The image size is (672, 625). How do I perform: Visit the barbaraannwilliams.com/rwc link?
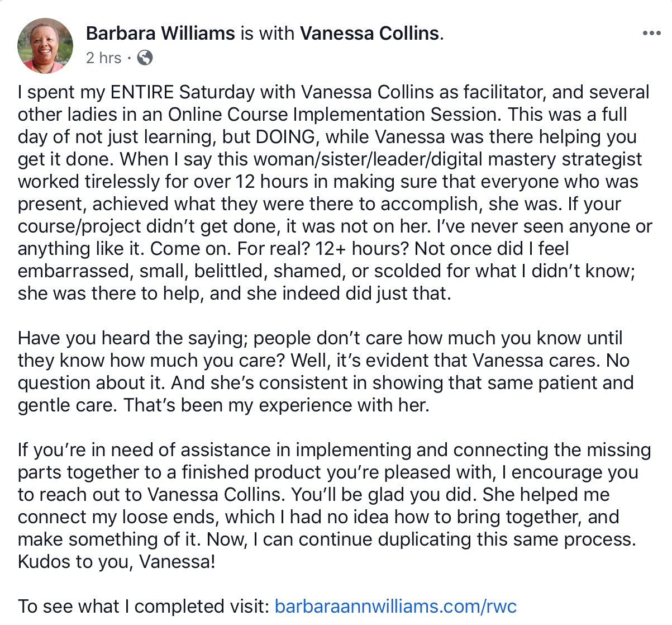click(x=395, y=607)
